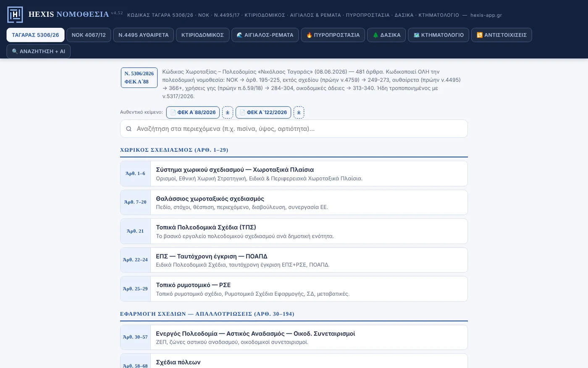
Task: Switch to the ΤΑΓΑΡΑΣ 5306/26 tab
Action: point(36,35)
